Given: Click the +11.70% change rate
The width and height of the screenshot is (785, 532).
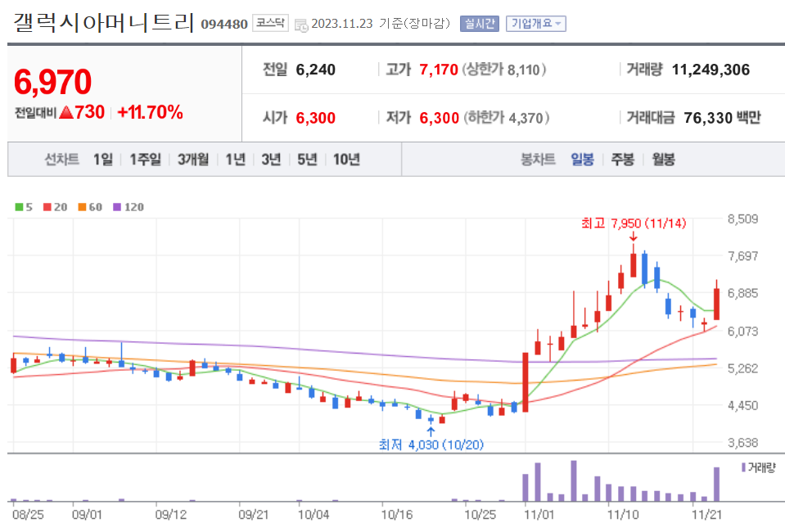Looking at the screenshot, I should (150, 112).
